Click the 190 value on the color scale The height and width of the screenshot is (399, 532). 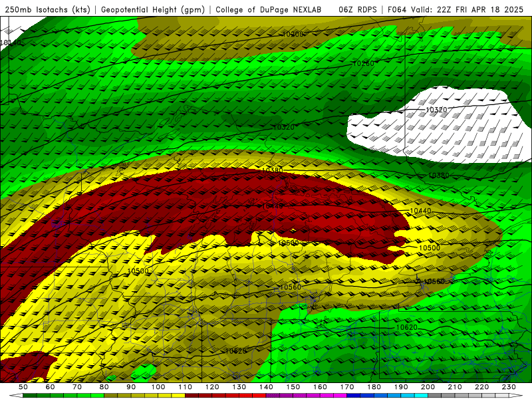pyautogui.click(x=401, y=387)
